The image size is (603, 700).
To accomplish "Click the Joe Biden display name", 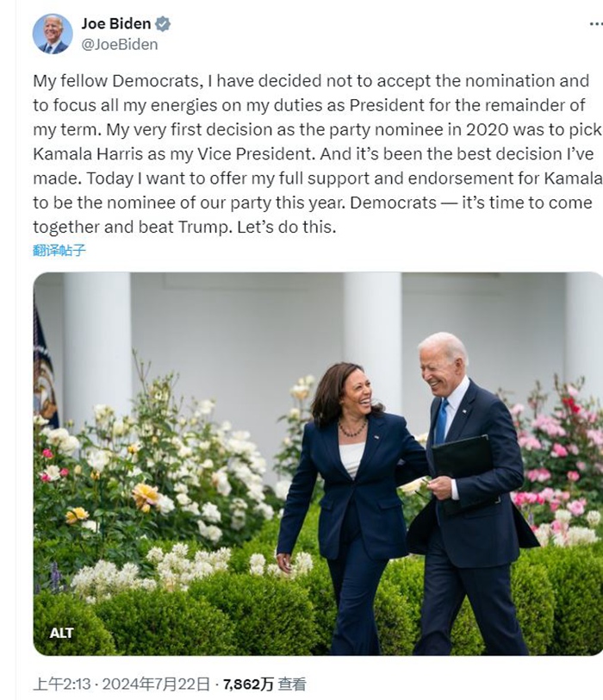I will [117, 23].
